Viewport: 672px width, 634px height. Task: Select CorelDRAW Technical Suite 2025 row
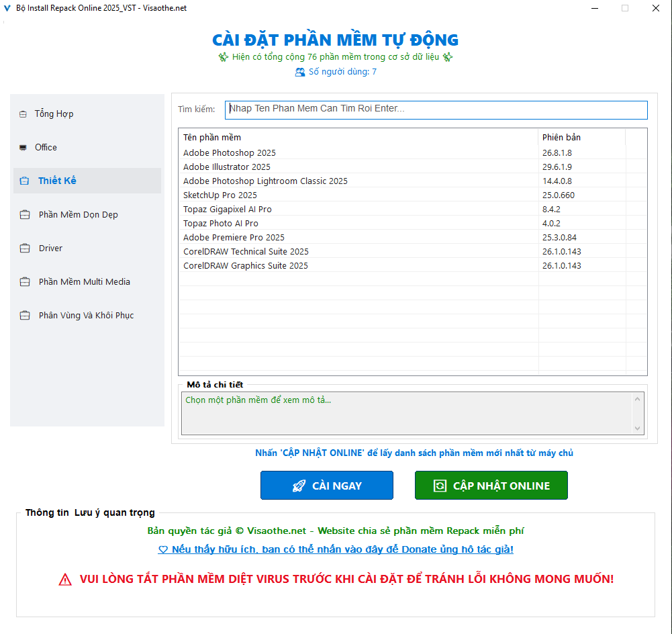point(412,252)
